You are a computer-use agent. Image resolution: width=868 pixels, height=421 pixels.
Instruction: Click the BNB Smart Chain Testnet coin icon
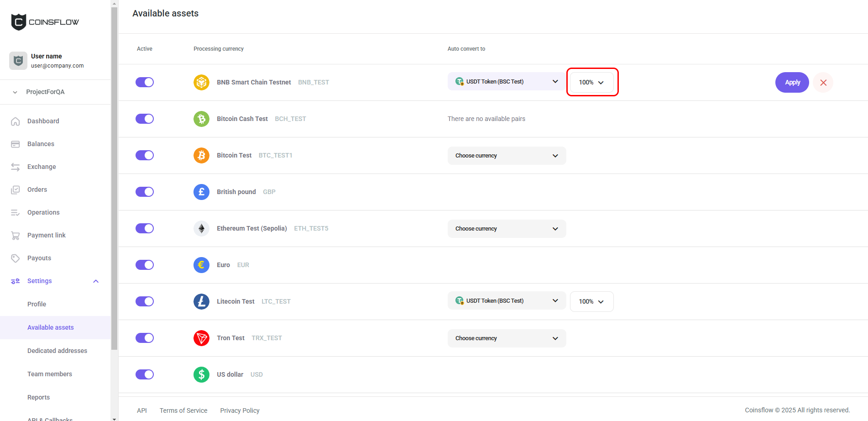pos(201,82)
